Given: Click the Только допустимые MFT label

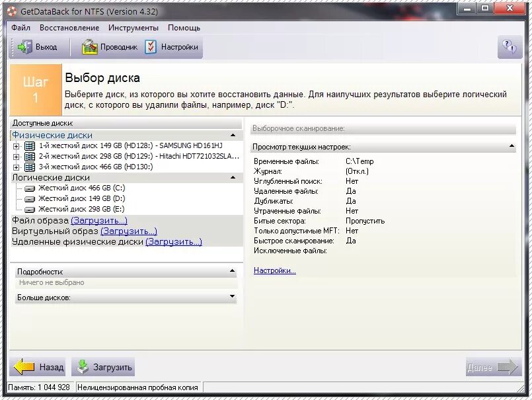Looking at the screenshot, I should tap(297, 231).
